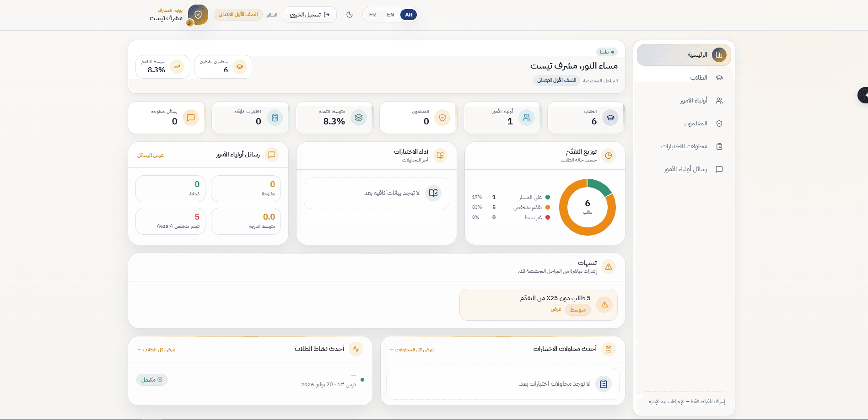This screenshot has height=420, width=868.
Task: Toggle dark mode with the moon icon
Action: click(350, 15)
